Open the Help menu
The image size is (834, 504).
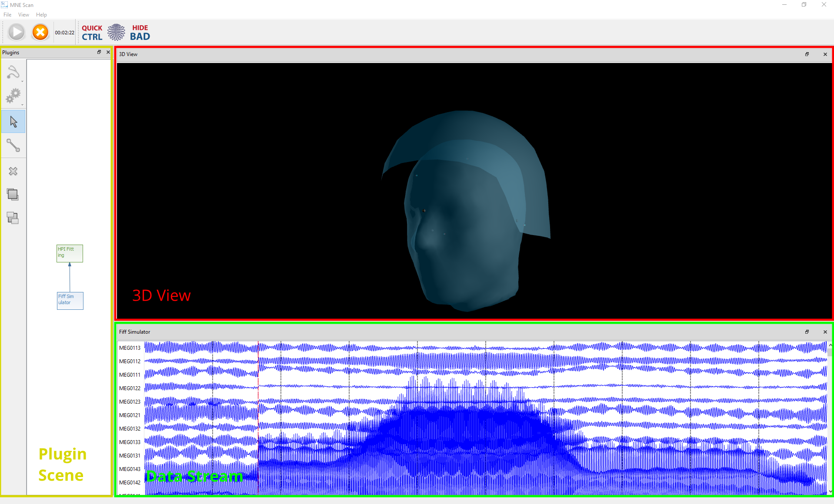click(x=41, y=15)
